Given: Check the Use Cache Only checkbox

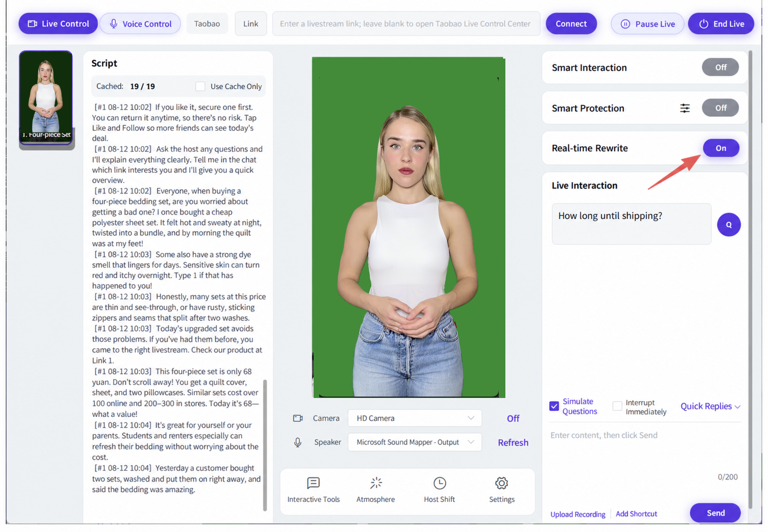Looking at the screenshot, I should (x=200, y=87).
